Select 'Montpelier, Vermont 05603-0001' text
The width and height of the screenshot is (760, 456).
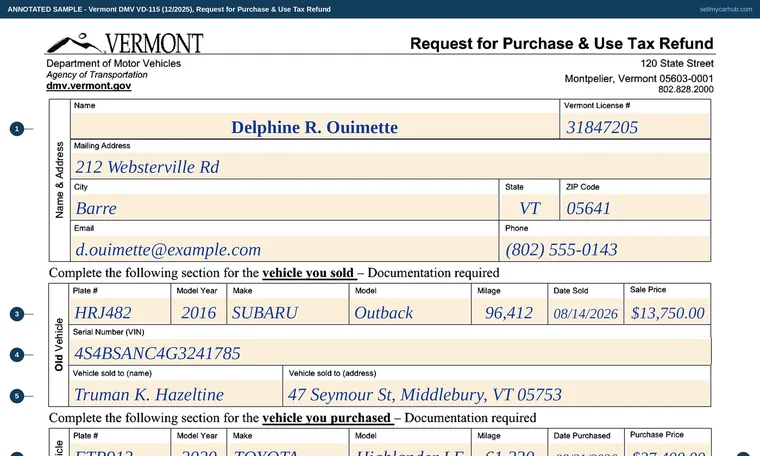coord(639,79)
